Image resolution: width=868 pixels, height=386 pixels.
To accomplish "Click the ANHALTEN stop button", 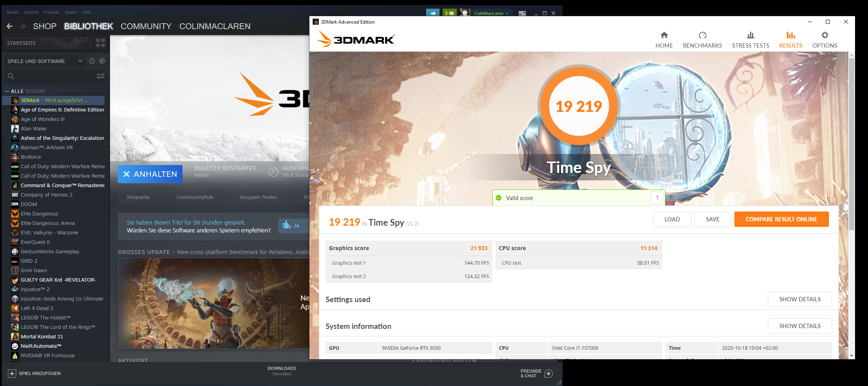I will [150, 174].
